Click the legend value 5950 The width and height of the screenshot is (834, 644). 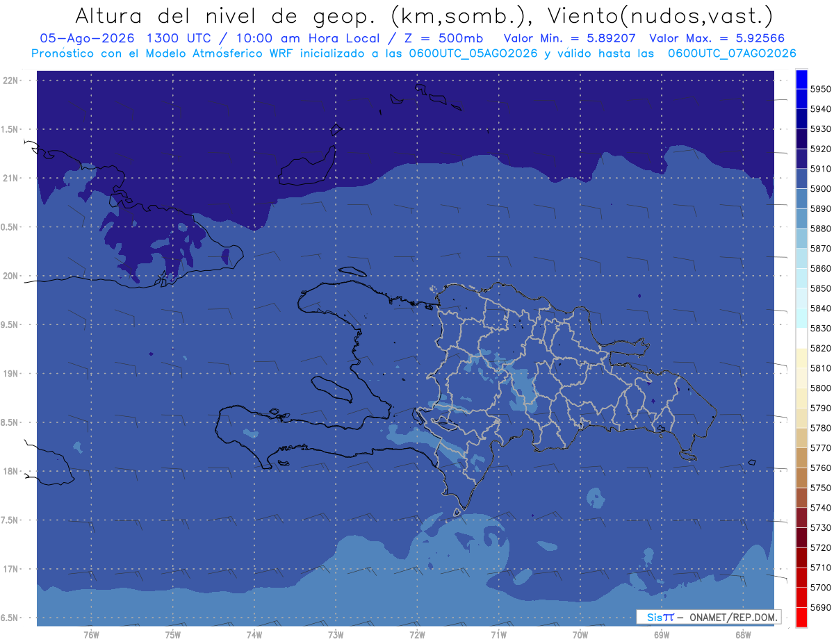click(x=820, y=90)
